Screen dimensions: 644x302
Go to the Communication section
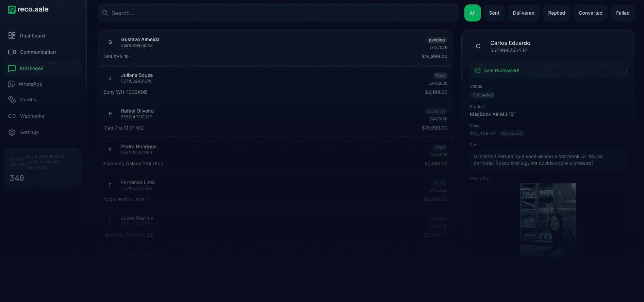click(43, 52)
